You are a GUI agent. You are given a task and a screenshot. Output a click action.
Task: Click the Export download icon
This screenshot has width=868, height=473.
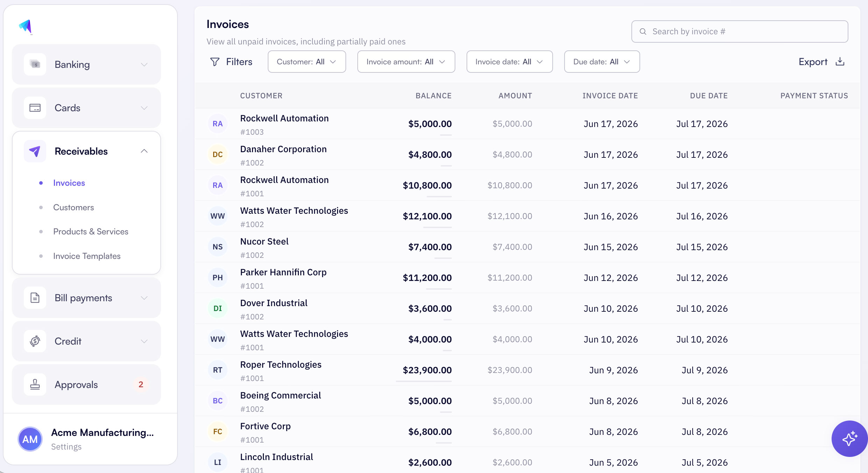coord(840,62)
